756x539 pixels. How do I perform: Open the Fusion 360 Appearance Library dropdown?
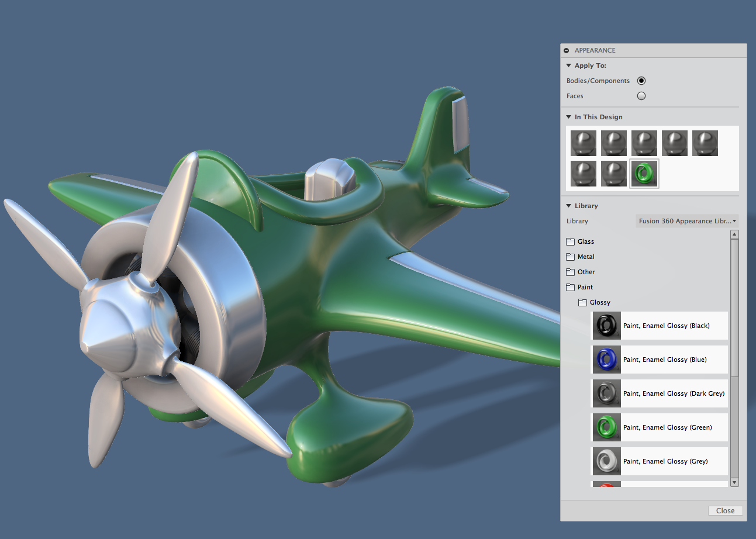[687, 221]
